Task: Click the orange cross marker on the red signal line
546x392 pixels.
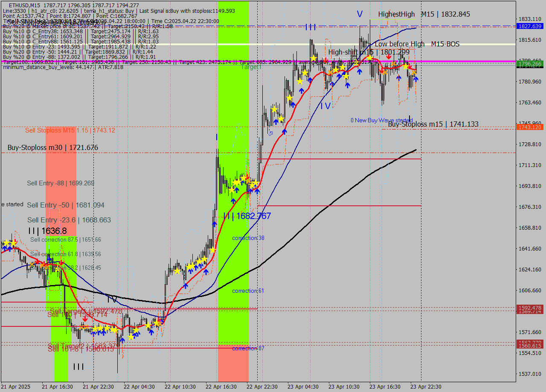Action: pos(393,64)
